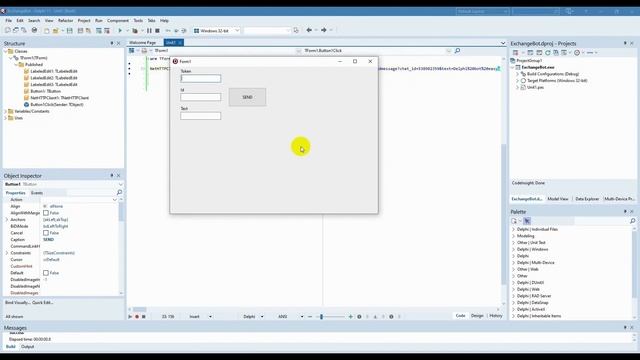The width and height of the screenshot is (640, 360).
Task: Click the back navigation arrow in the toolbar
Action: 309,30
